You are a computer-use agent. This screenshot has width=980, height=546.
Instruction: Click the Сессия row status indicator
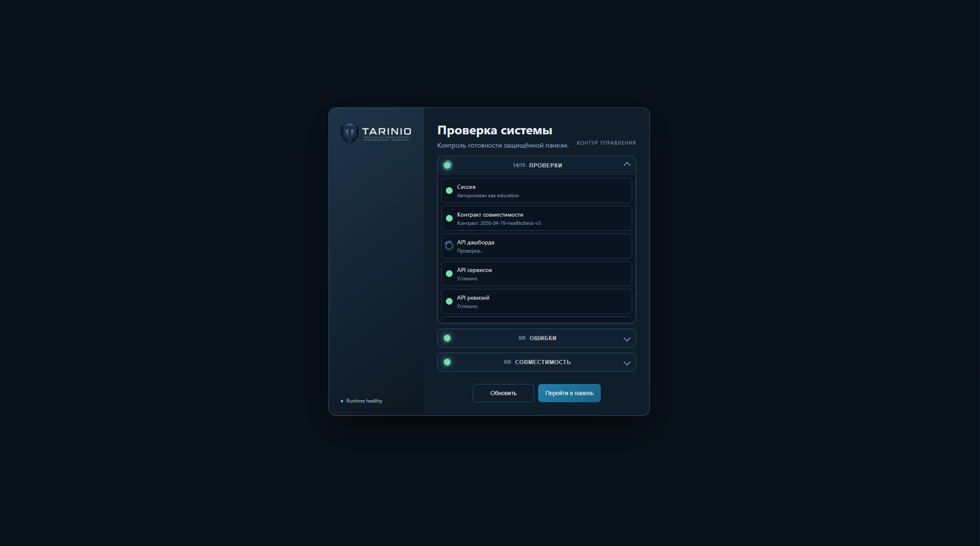449,191
